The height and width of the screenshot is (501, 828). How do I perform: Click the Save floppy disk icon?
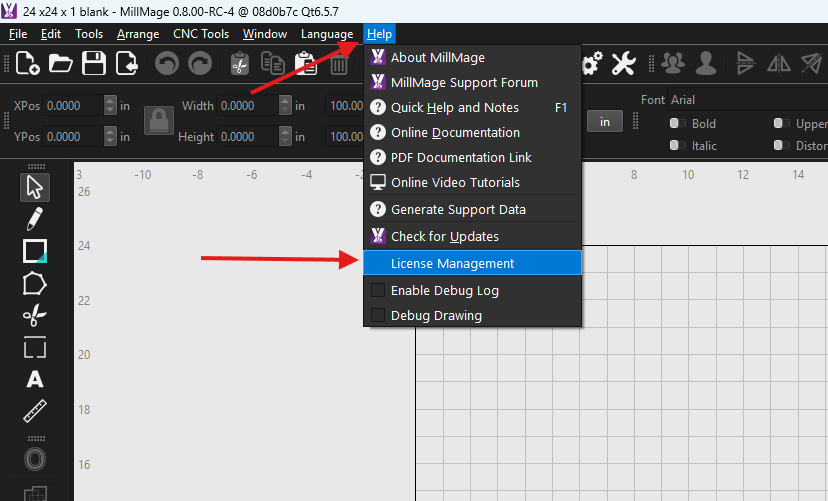[x=94, y=64]
